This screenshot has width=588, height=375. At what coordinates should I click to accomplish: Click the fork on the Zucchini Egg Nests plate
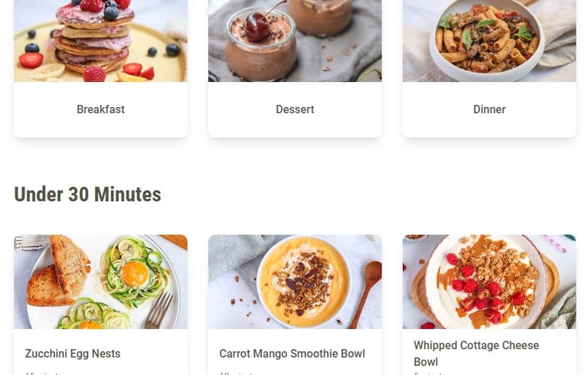160,311
